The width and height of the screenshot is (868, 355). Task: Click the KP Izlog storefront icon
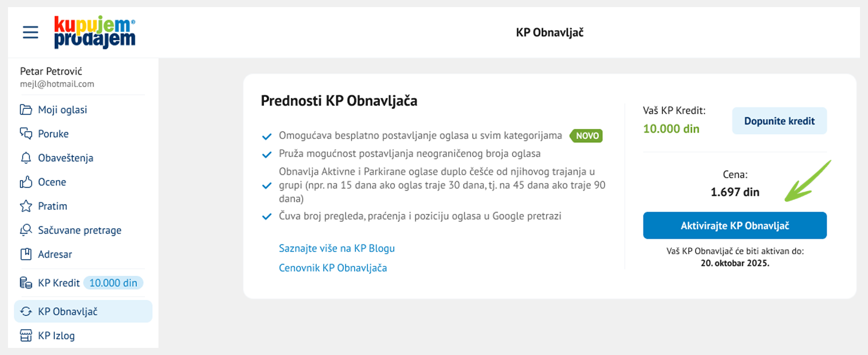coord(26,336)
